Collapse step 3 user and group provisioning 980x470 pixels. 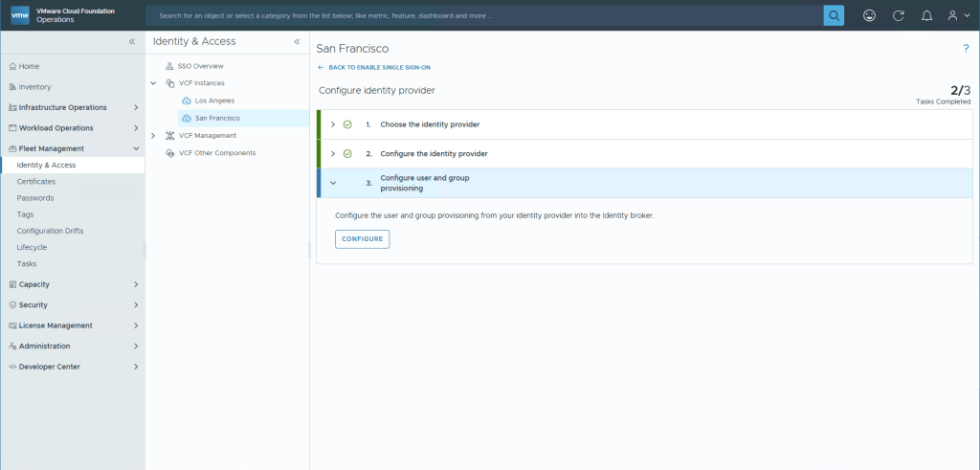click(332, 183)
